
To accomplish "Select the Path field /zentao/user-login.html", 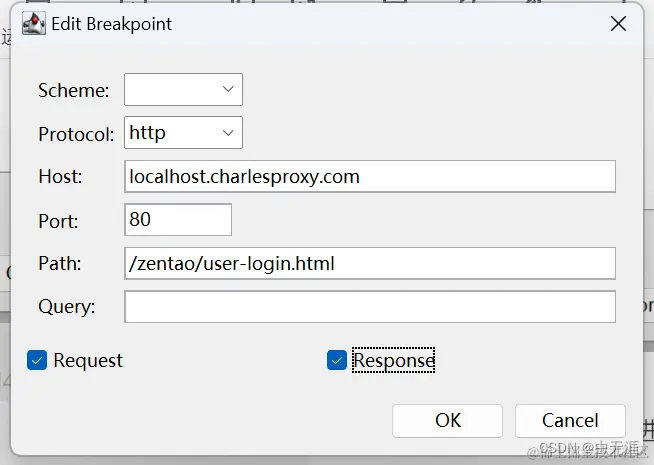I will (370, 263).
